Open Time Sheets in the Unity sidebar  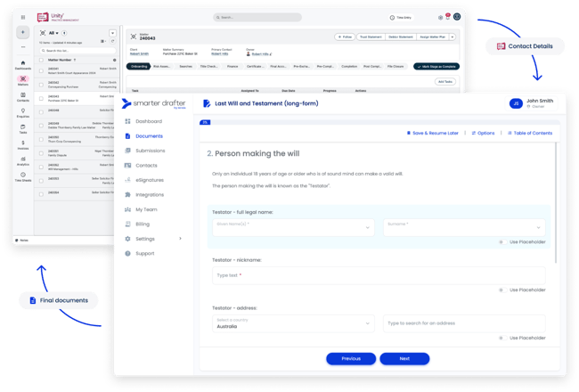click(24, 176)
